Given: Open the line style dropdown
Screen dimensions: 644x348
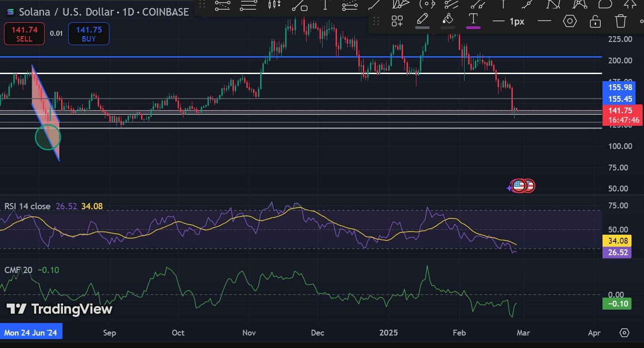Looking at the screenshot, I should 544,21.
